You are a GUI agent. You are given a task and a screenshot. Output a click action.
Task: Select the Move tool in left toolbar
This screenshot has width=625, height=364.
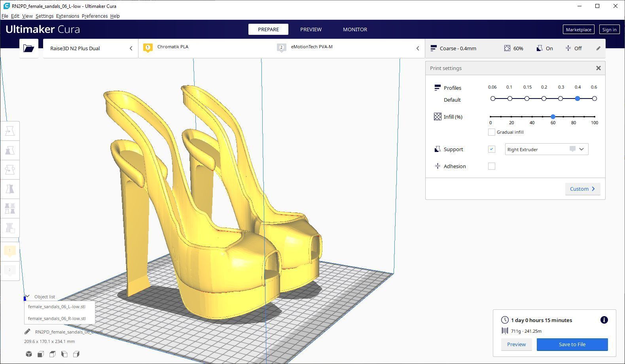point(10,131)
